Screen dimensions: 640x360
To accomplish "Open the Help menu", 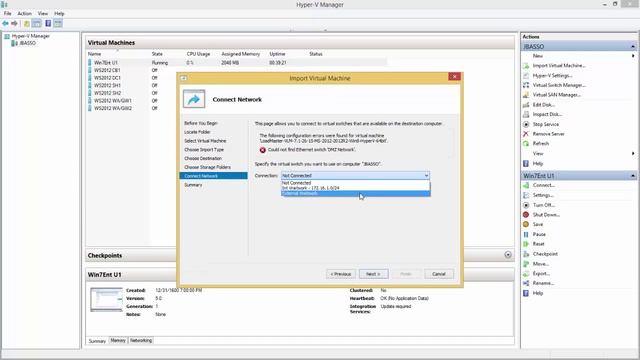I will pos(59,13).
